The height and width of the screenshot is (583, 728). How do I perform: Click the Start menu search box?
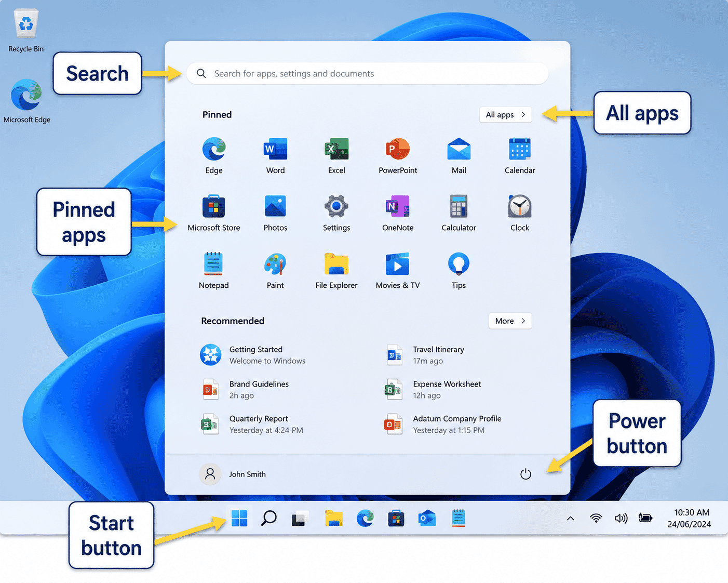pos(368,73)
